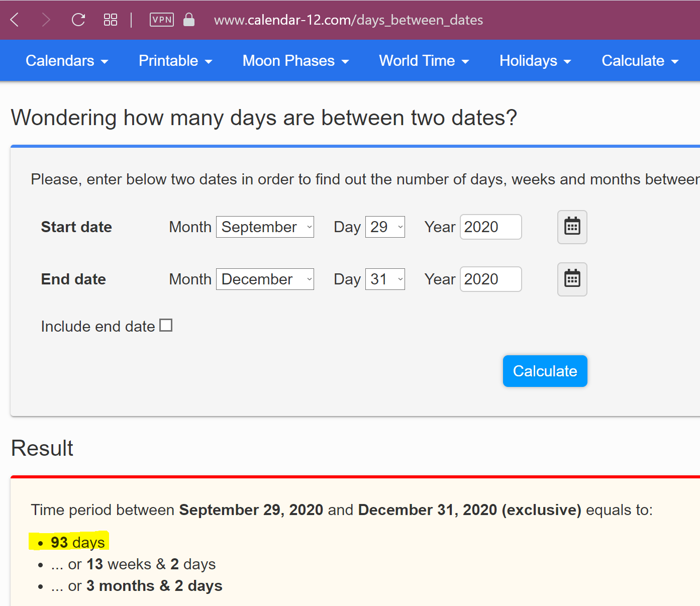Click the '3 months & 2 days' result line

click(137, 586)
